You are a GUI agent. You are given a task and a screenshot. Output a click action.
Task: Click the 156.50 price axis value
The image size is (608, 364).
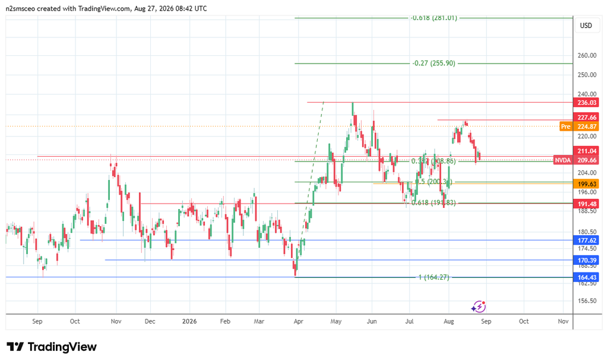(x=587, y=301)
